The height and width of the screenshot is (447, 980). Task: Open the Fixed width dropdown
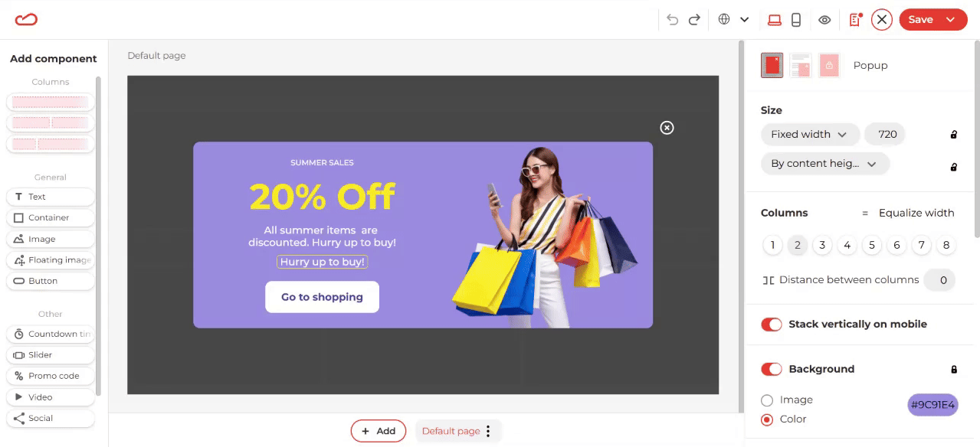click(810, 135)
